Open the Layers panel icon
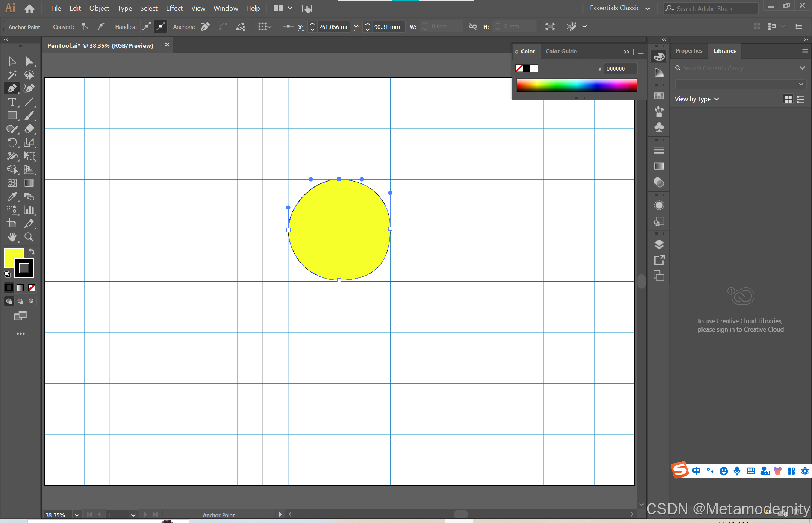The image size is (812, 523). pos(659,244)
